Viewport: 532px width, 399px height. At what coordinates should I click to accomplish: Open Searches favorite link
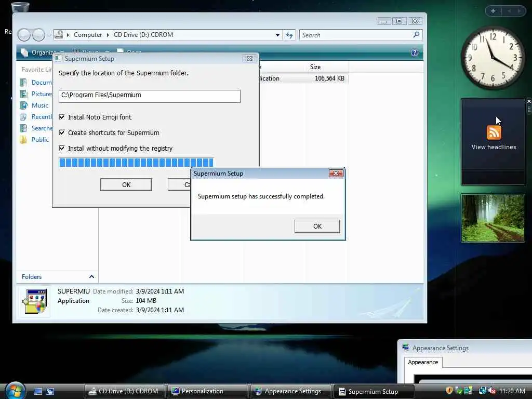point(42,128)
